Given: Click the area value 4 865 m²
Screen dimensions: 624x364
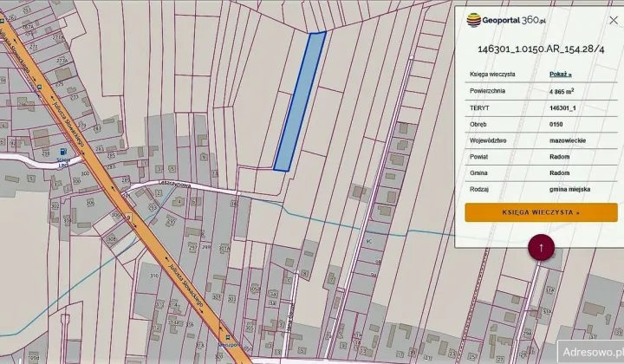Looking at the screenshot, I should pos(562,92).
